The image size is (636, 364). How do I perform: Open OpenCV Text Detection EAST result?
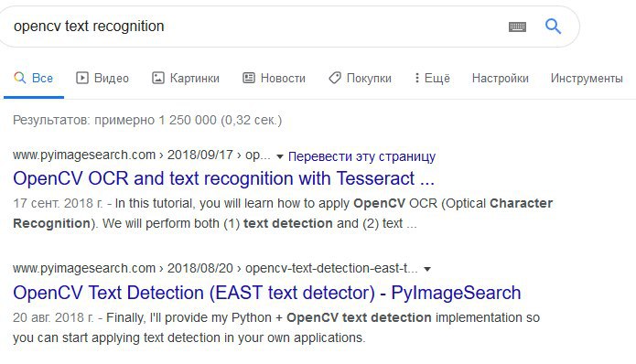pyautogui.click(x=267, y=293)
